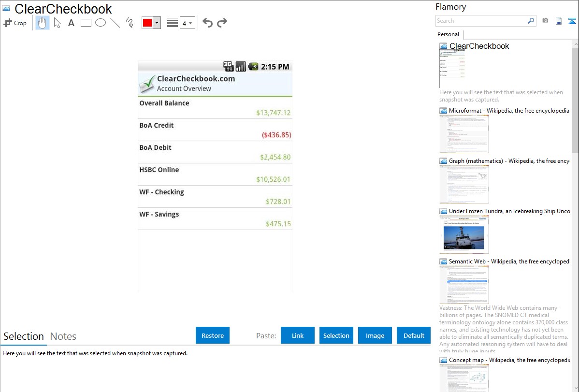Open the ClearCheckbook snapshot thumbnail
The image size is (579, 392).
pos(452,69)
